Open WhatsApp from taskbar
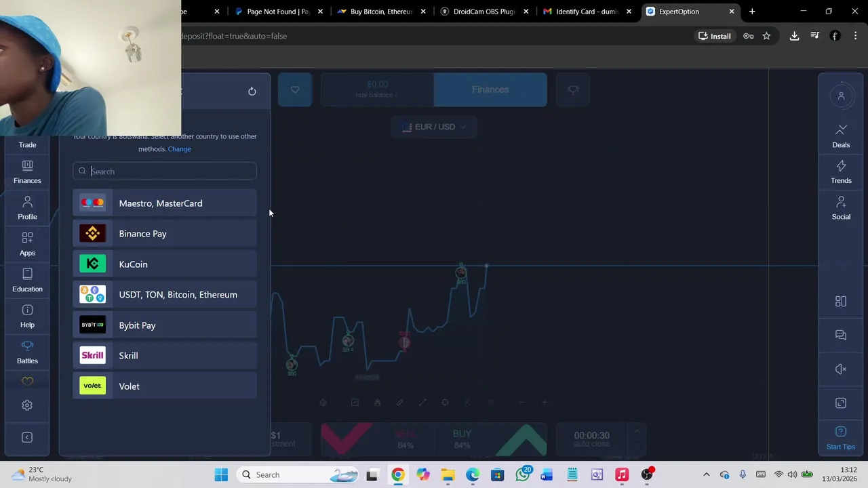Image resolution: width=868 pixels, height=488 pixels. click(x=522, y=474)
